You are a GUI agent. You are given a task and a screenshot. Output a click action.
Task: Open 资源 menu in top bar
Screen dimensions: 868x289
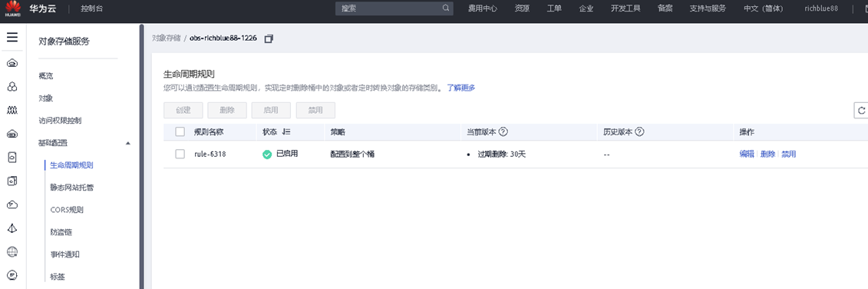(x=521, y=8)
